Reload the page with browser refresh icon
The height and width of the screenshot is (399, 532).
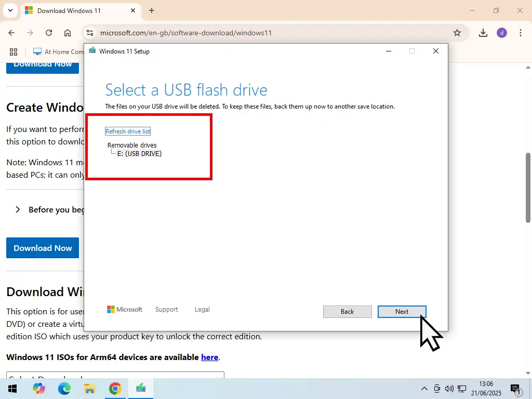(49, 33)
